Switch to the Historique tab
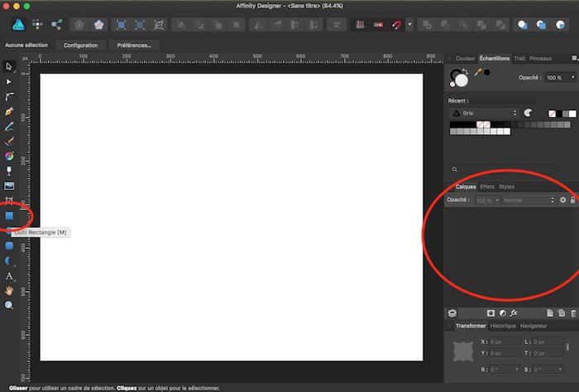 click(x=503, y=326)
